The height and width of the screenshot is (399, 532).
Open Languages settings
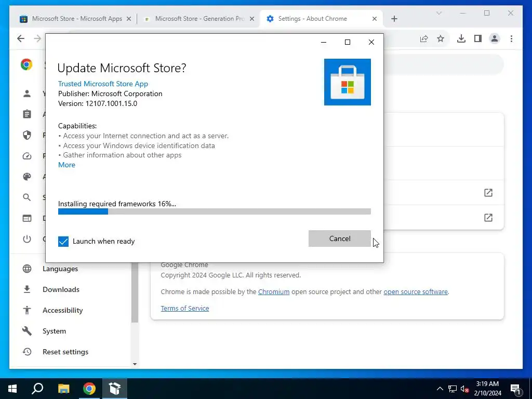coord(60,269)
